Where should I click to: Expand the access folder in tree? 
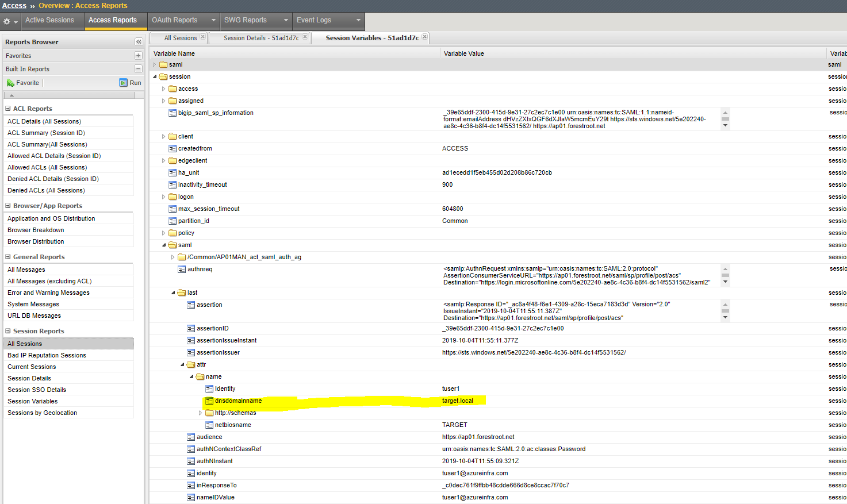(164, 89)
